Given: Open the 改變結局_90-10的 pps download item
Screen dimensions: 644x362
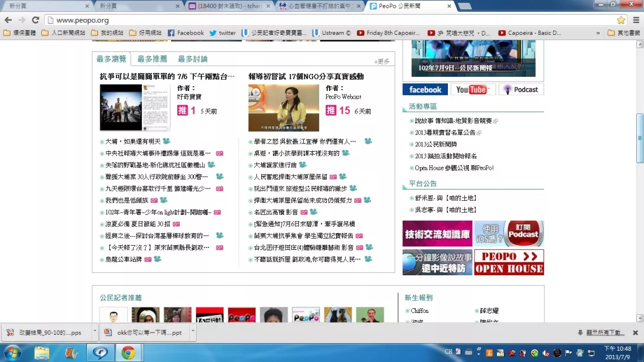Looking at the screenshot, I should click(46, 332).
